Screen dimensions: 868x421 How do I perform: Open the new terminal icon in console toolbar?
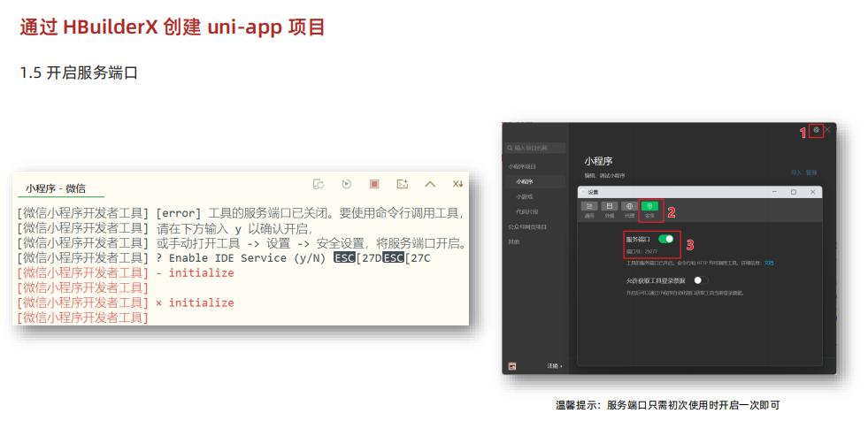point(403,184)
